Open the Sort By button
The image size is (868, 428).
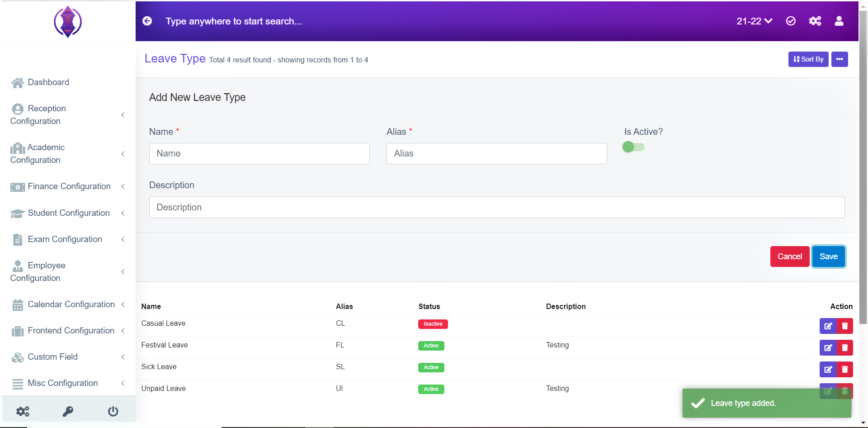click(x=808, y=59)
